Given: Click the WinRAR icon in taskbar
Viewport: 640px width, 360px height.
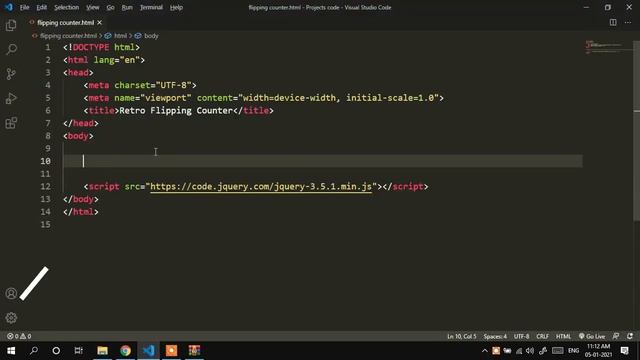Looking at the screenshot, I should click(x=194, y=351).
